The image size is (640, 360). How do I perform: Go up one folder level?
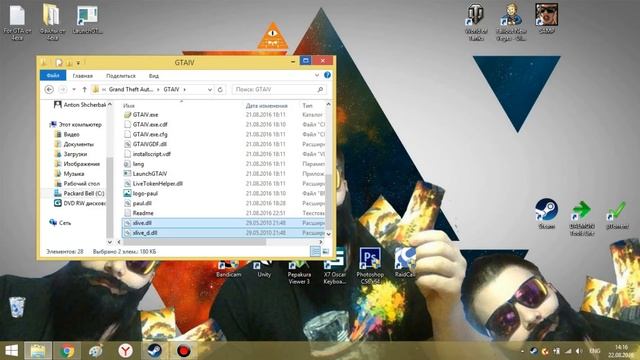(x=84, y=89)
